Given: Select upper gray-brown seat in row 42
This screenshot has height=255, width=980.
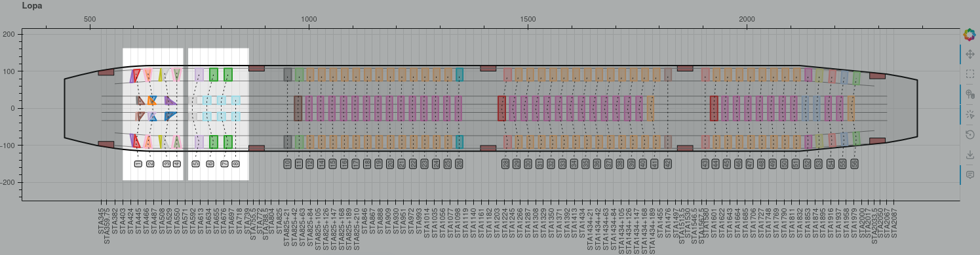Looking at the screenshot, I should click(x=668, y=74).
